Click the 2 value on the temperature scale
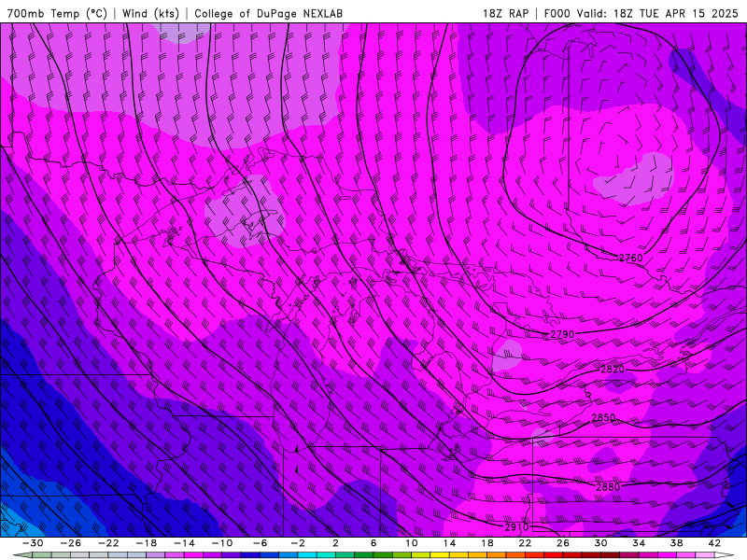 tap(335, 543)
